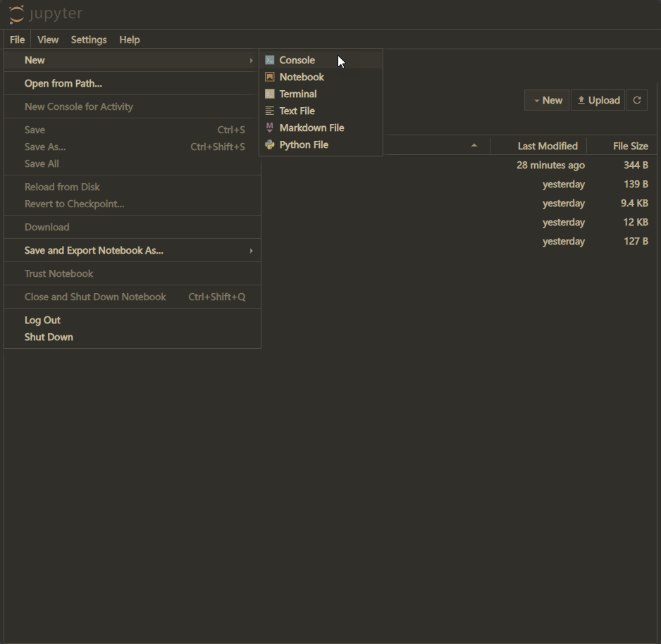Click the '127 B' file size cell
Image resolution: width=661 pixels, height=644 pixels.
point(636,241)
